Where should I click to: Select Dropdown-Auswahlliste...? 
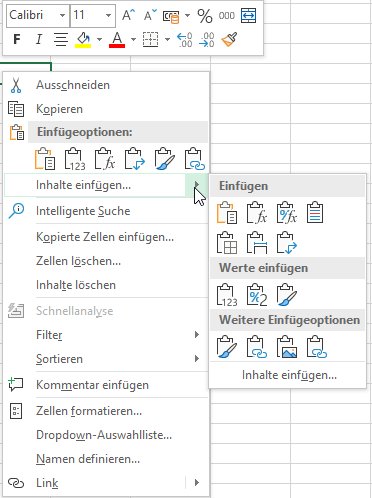point(106,435)
